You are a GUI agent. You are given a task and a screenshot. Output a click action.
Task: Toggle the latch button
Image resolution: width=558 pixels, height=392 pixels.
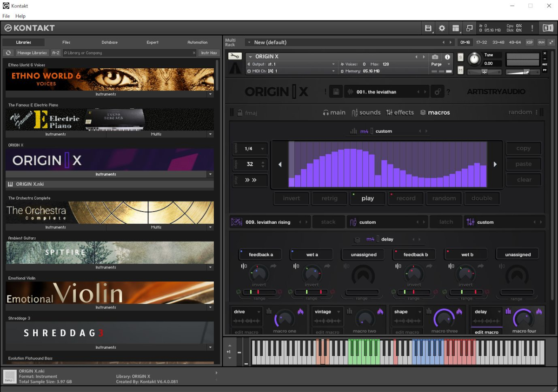(x=446, y=222)
